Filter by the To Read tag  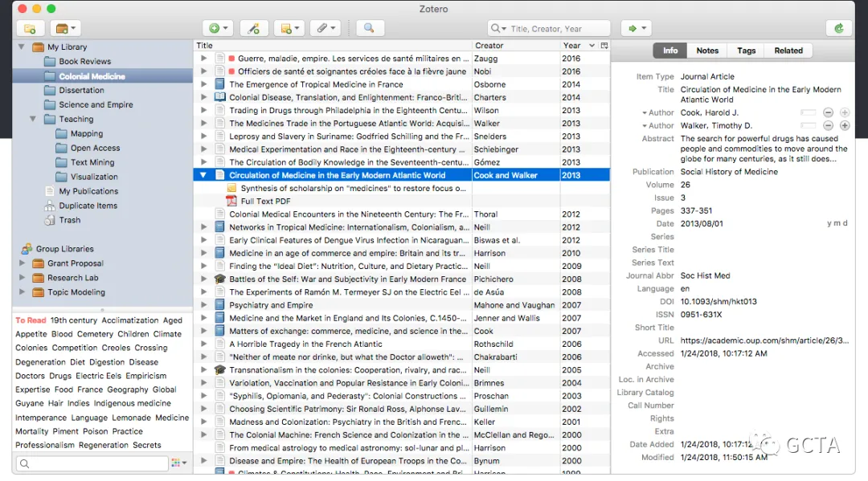[x=31, y=320]
